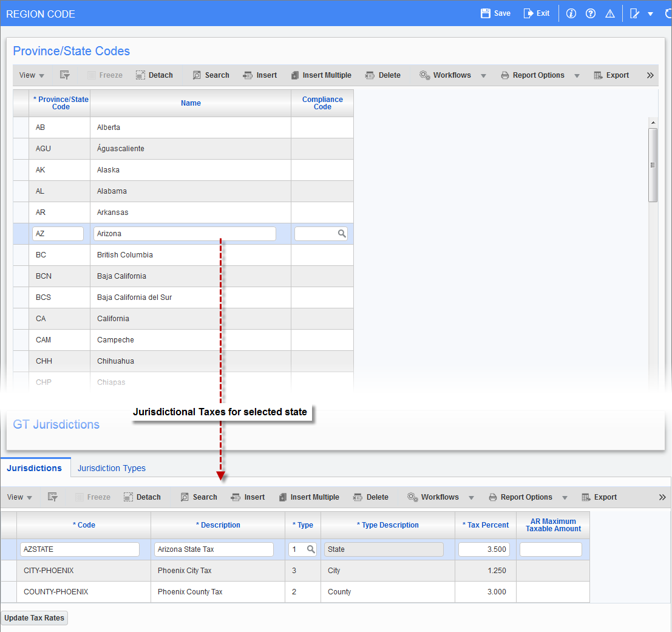Expand Workflows dropdown arrow in Jurisdictions toolbar
The image size is (672, 632).
(x=471, y=497)
